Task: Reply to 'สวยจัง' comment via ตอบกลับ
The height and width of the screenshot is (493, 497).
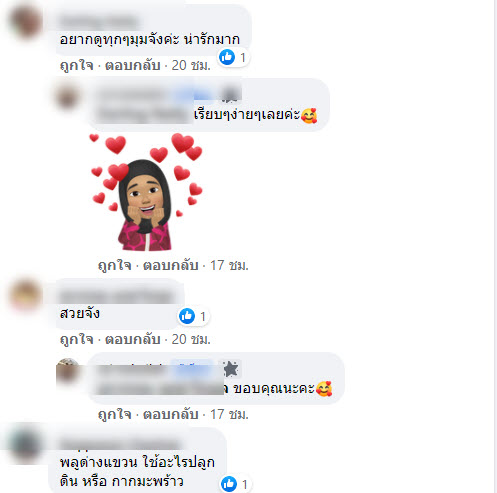Action: pyautogui.click(x=133, y=339)
